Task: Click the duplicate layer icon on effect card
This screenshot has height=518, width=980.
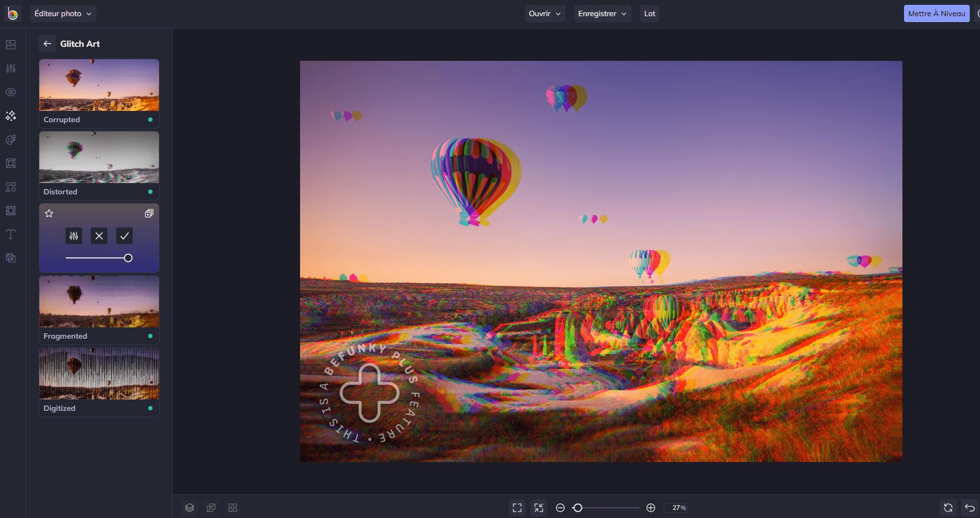Action: (149, 213)
